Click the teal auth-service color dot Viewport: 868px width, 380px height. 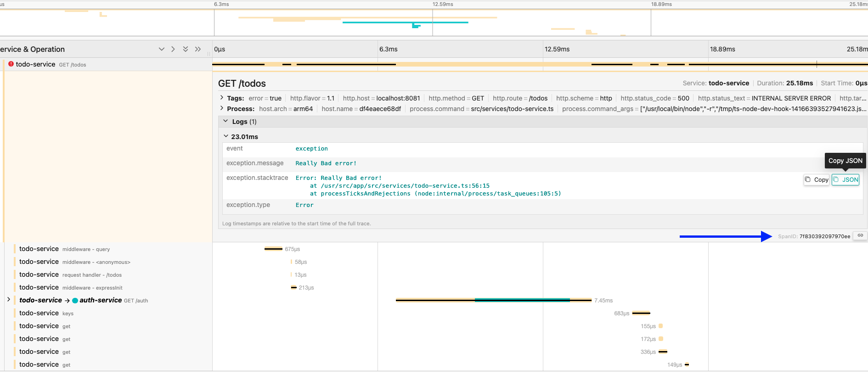click(x=75, y=301)
